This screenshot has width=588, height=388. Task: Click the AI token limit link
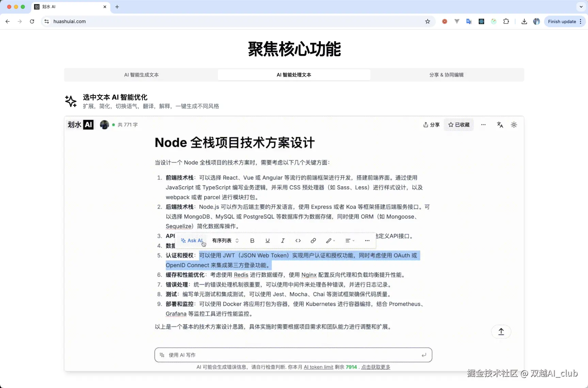click(318, 367)
